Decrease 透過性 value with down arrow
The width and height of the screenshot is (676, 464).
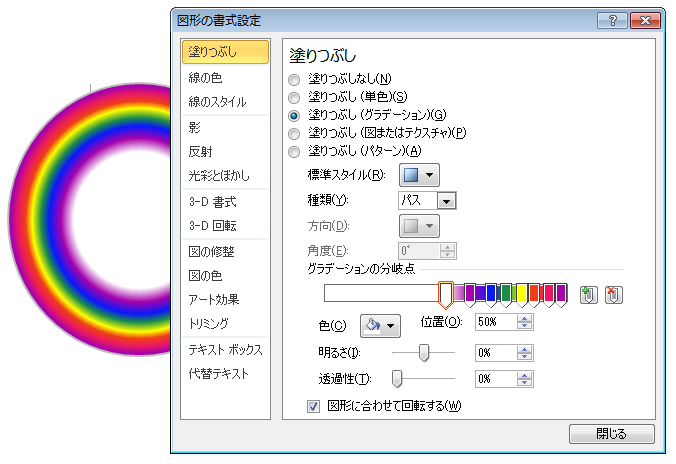click(x=525, y=382)
